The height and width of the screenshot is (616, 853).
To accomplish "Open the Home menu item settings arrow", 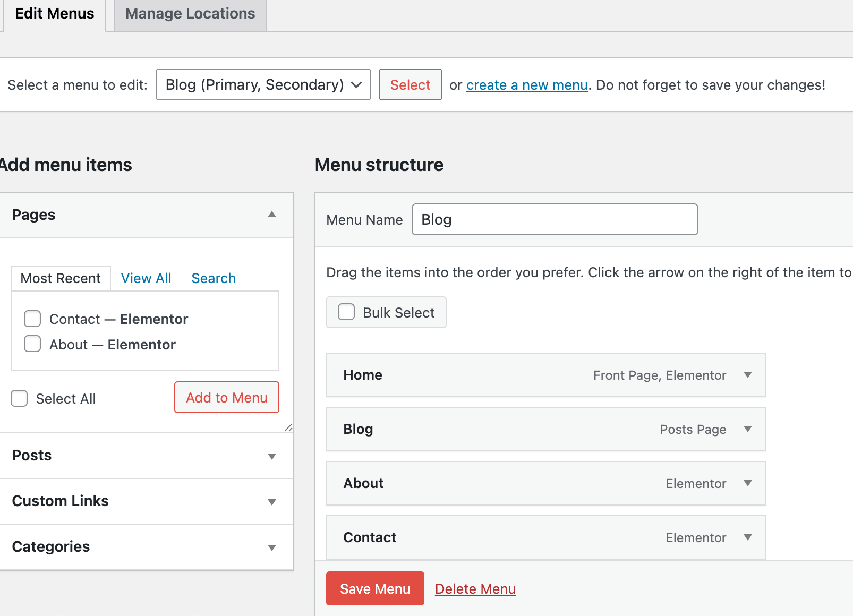I will coord(747,375).
